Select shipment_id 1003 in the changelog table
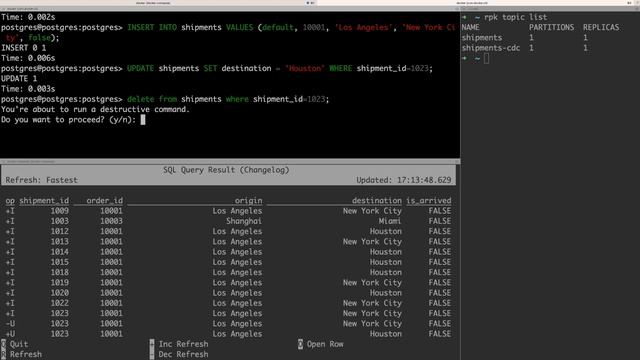 click(60, 221)
